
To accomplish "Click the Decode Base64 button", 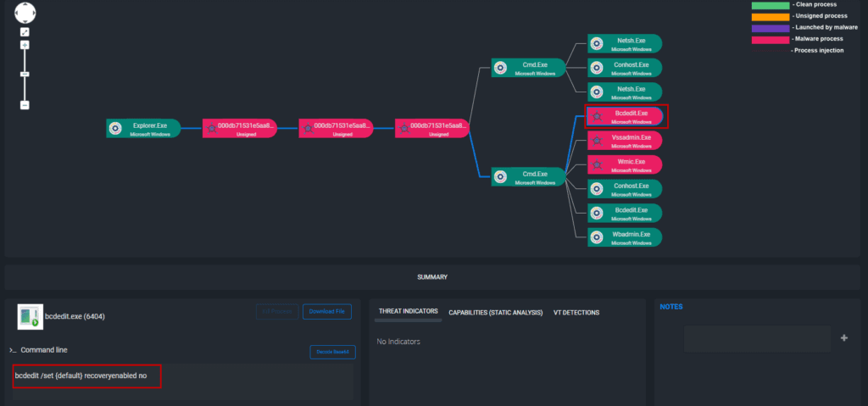I will (332, 353).
